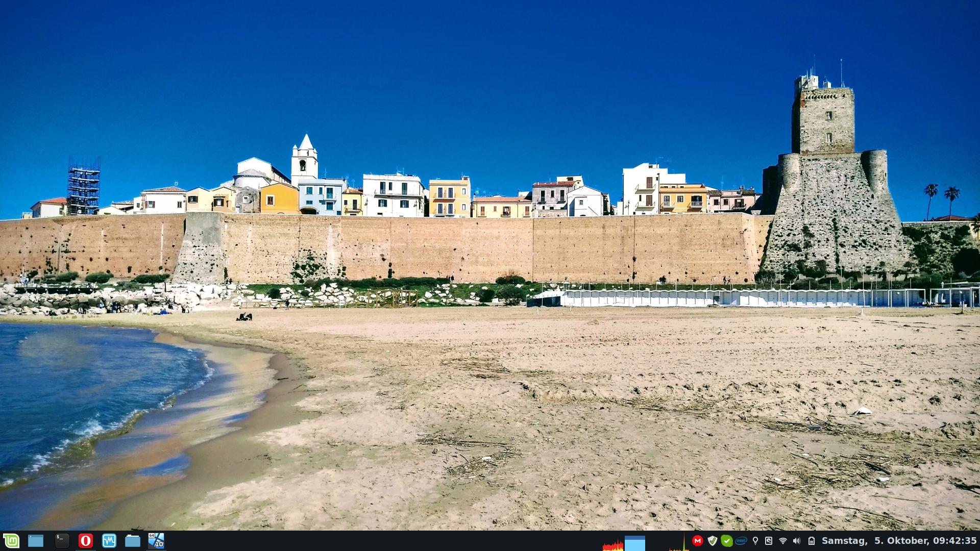Click the show desktop icon

[x=36, y=541]
